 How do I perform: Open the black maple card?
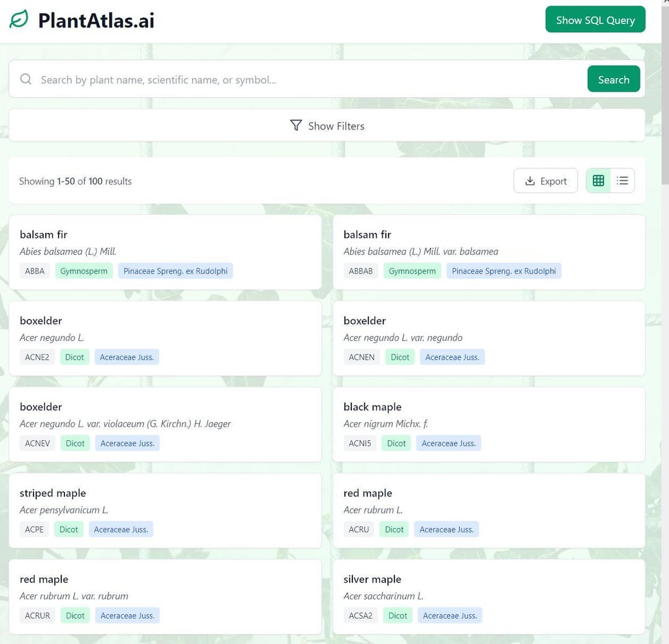click(x=489, y=424)
